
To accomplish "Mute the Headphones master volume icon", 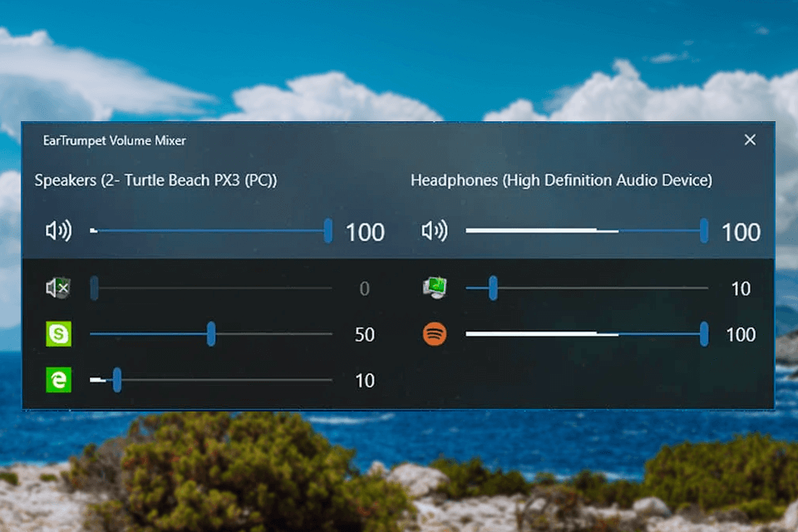I will [x=435, y=231].
